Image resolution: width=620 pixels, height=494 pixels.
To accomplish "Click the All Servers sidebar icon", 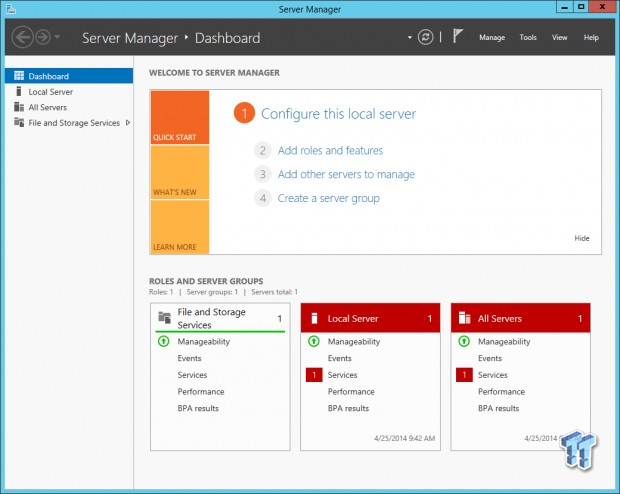I will tap(19, 107).
